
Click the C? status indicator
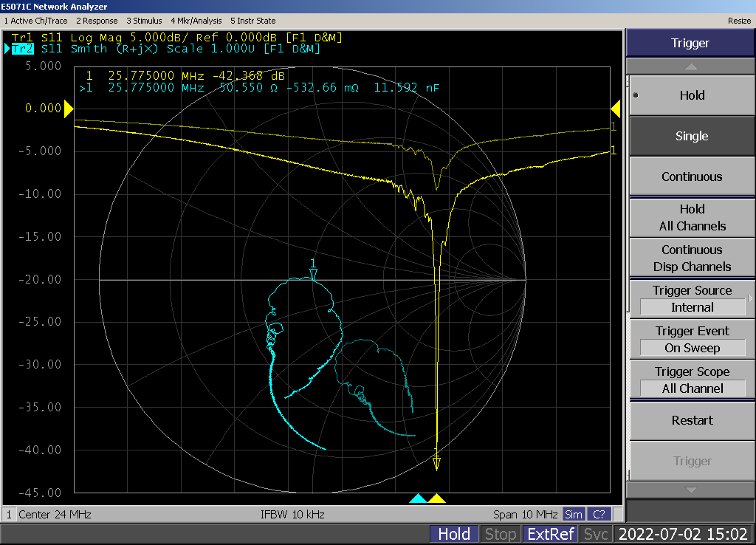pos(599,514)
